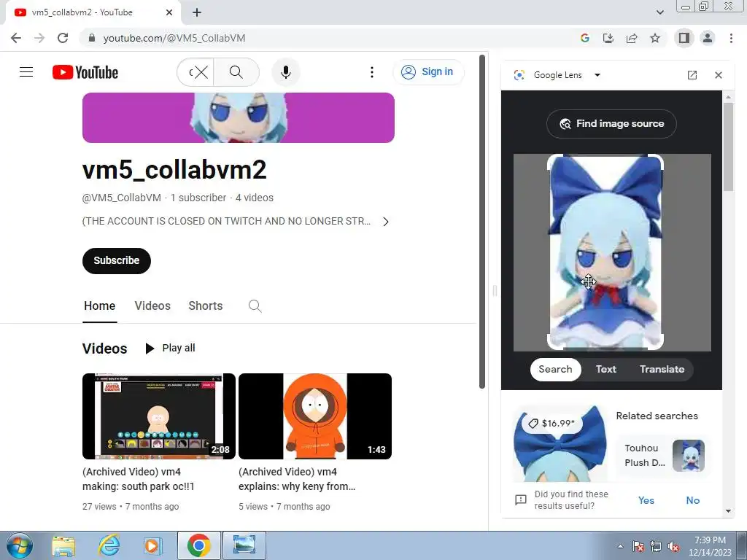Open YouTube hamburger guide menu
The width and height of the screenshot is (747, 560).
pos(26,72)
